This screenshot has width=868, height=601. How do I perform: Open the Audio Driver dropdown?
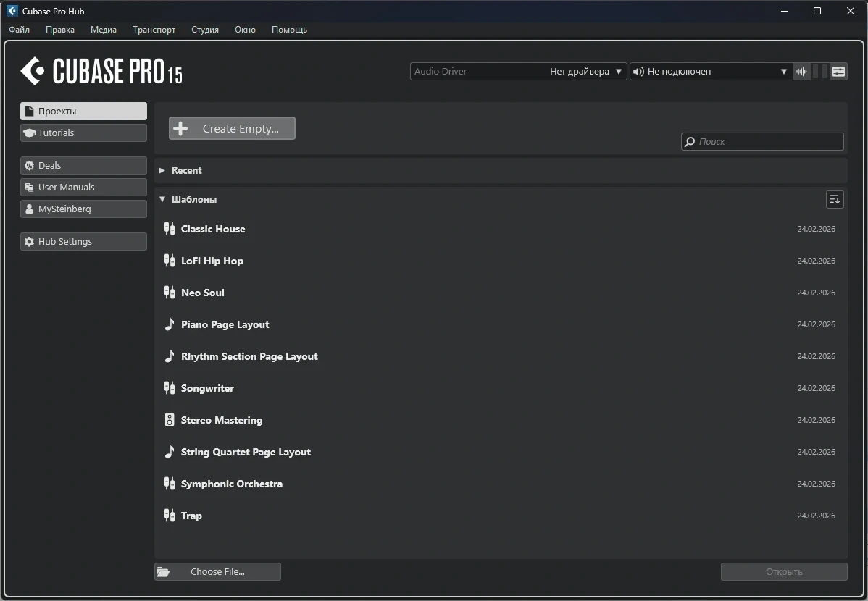(x=519, y=72)
